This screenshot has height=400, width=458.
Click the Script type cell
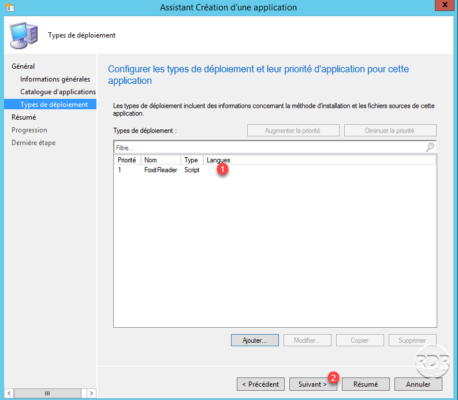[x=192, y=170]
